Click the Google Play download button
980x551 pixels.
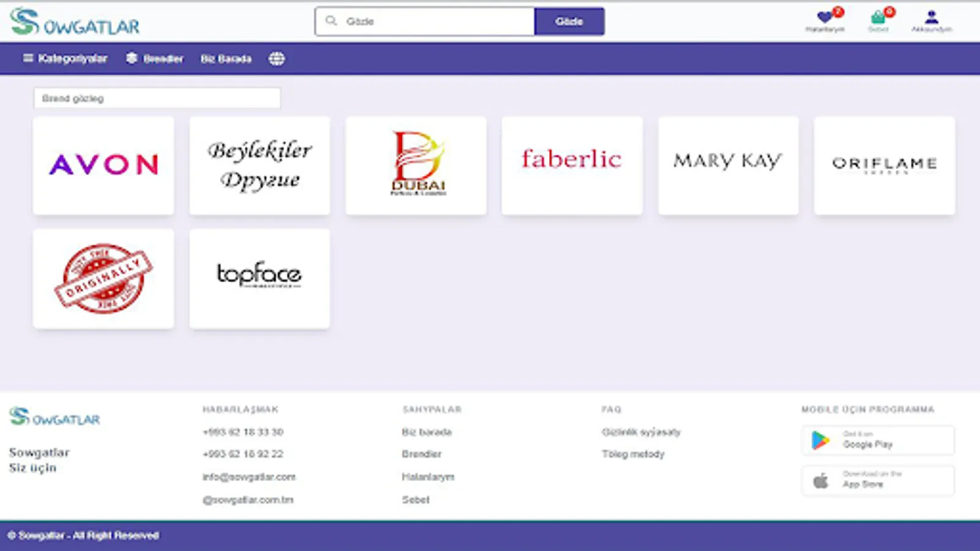(x=878, y=440)
